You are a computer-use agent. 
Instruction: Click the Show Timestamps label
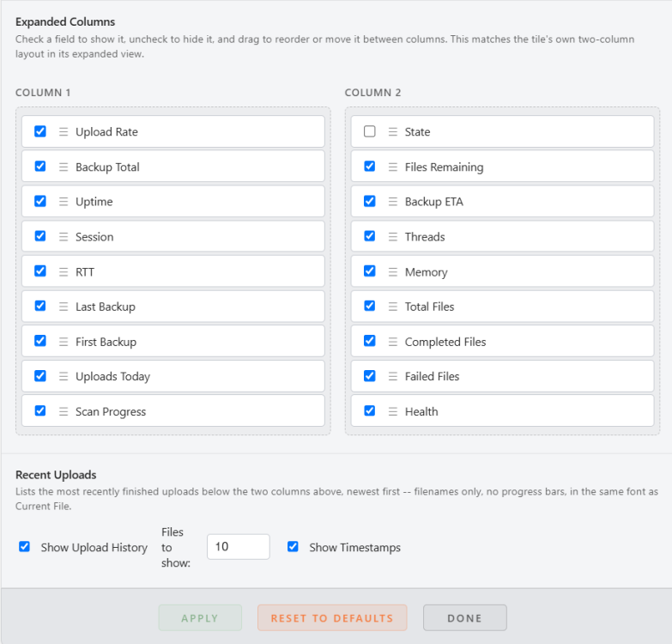(x=354, y=548)
